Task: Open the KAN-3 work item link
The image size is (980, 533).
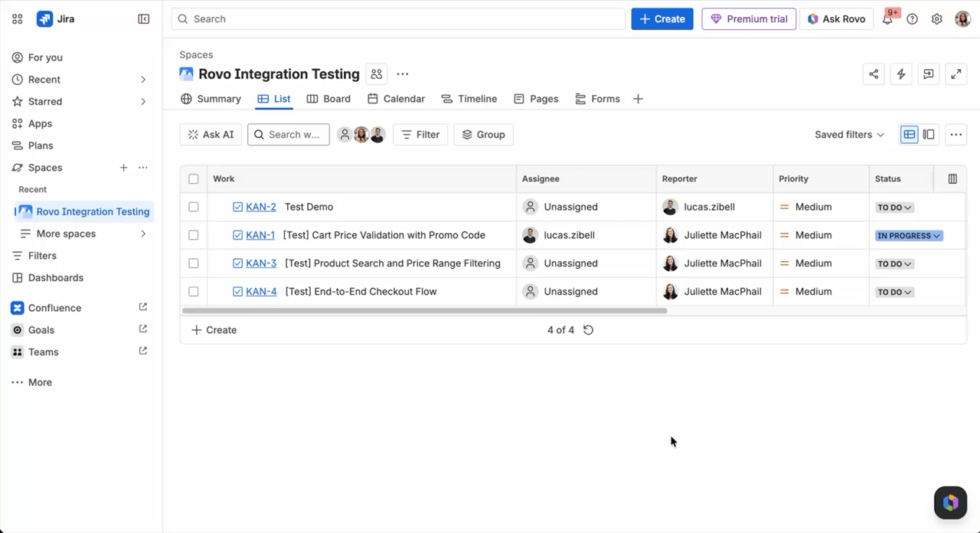Action: click(261, 263)
